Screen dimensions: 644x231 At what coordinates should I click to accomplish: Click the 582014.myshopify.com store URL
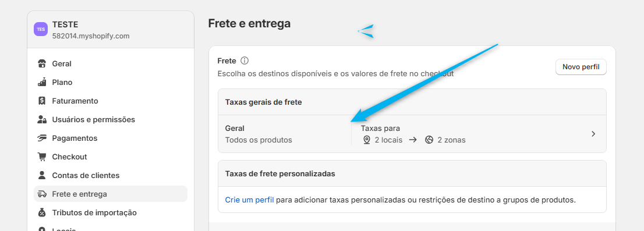(x=91, y=36)
